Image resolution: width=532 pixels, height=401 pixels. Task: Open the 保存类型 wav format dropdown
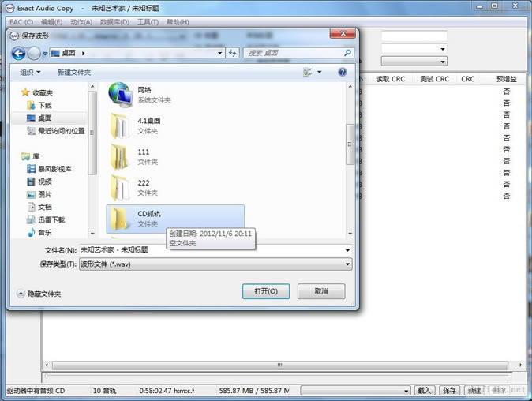tap(215, 264)
